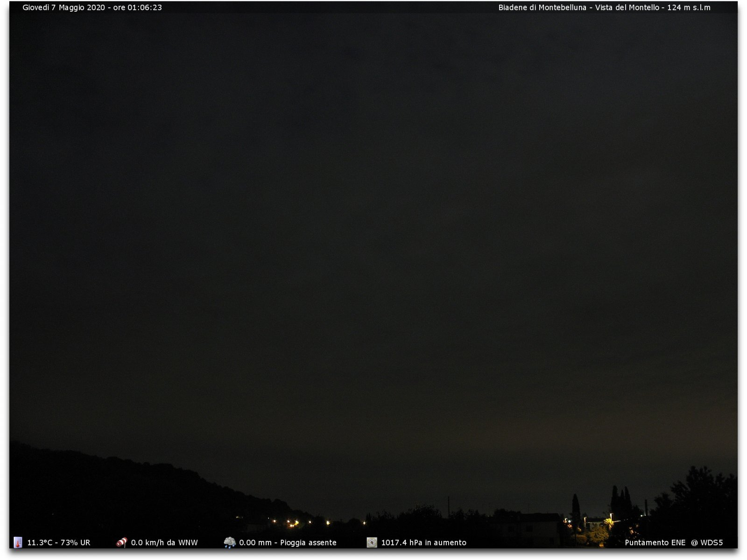
Task: Click the altitude text 124 m s.l.m
Action: pos(689,7)
